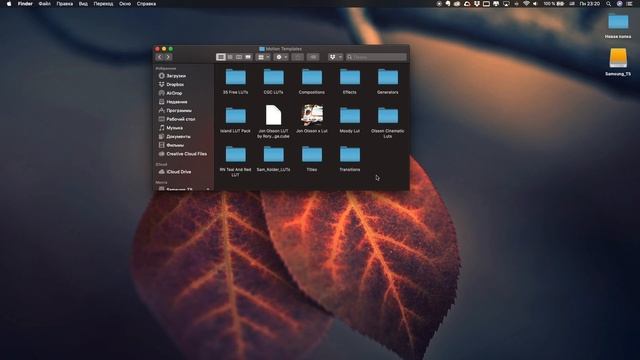640x360 pixels.
Task: Select the 35 Free LUTs folder
Action: tap(236, 77)
